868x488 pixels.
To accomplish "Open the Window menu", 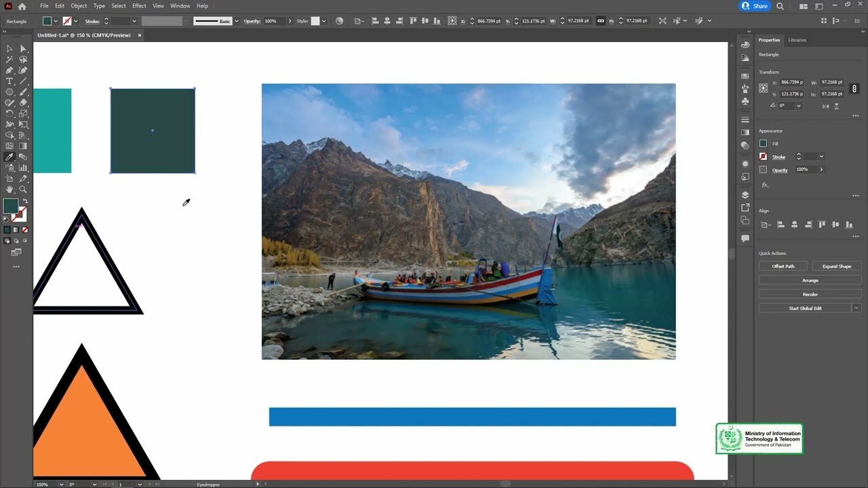I will [180, 5].
